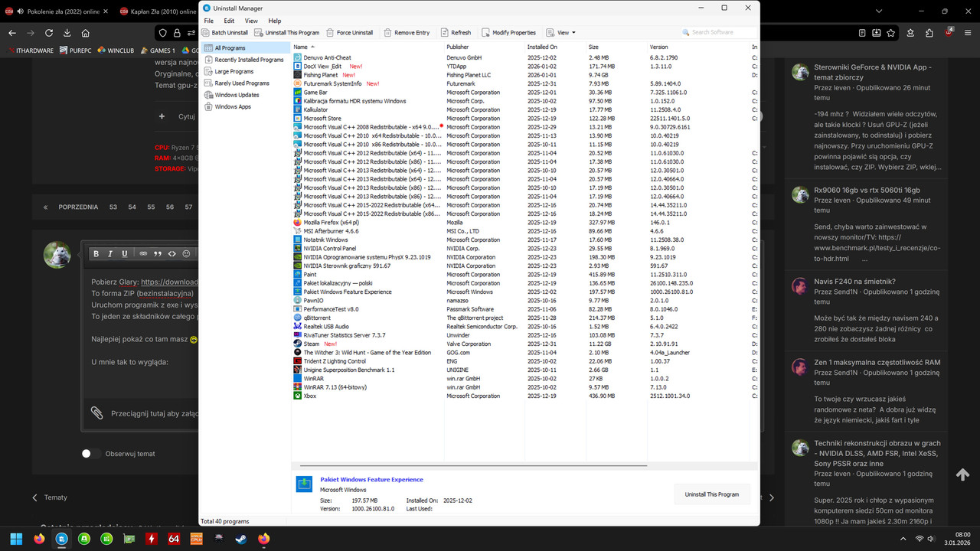Open Modify Properties in toolbar
The width and height of the screenshot is (980, 551).
click(x=508, y=33)
